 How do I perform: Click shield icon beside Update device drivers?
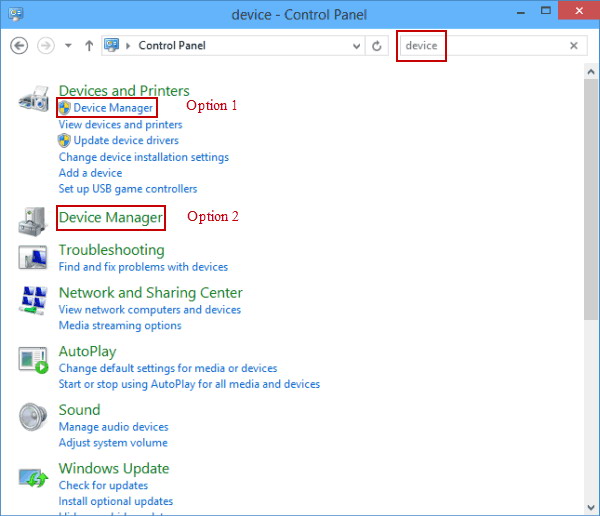(x=64, y=140)
